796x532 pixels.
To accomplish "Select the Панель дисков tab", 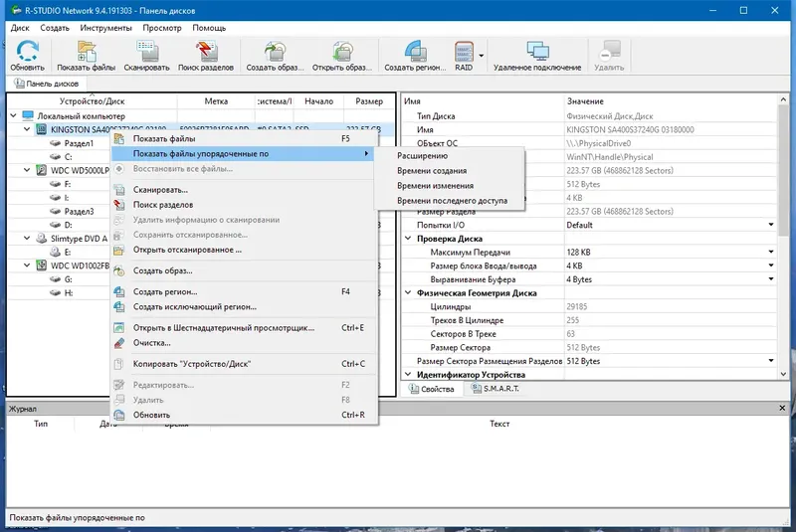I will coord(46,84).
